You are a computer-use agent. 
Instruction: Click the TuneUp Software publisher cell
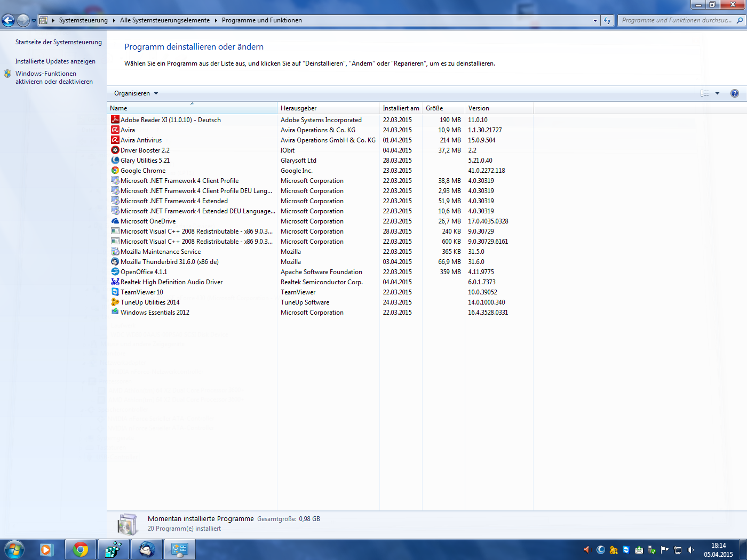305,302
